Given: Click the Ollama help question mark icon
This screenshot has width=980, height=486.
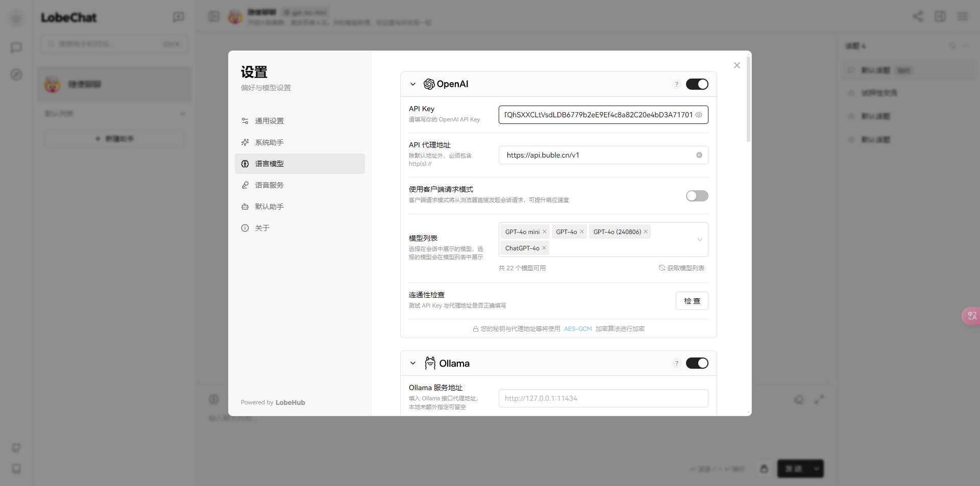Looking at the screenshot, I should coord(676,363).
